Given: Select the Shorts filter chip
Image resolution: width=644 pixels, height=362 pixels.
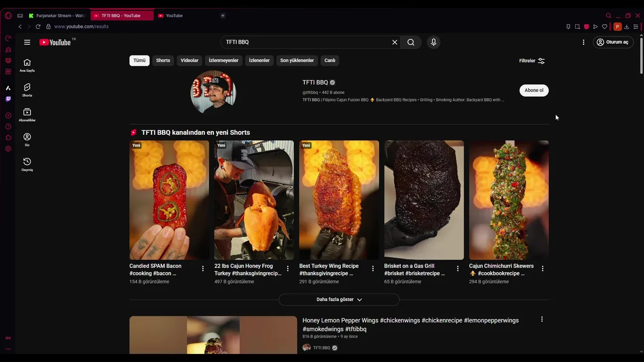Looking at the screenshot, I should pyautogui.click(x=163, y=60).
